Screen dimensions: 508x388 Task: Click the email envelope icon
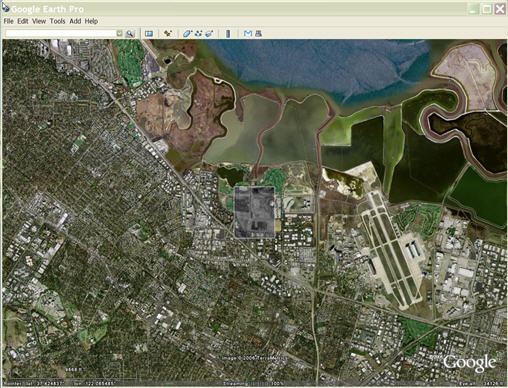tap(247, 33)
